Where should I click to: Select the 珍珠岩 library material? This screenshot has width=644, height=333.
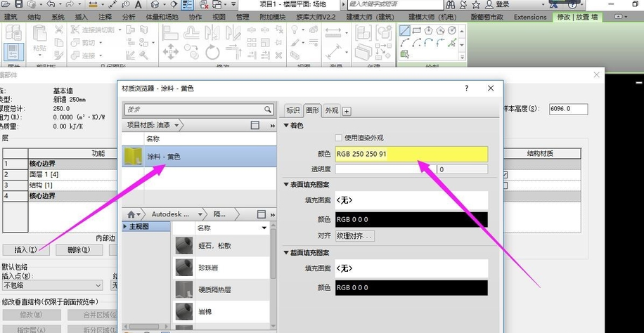click(x=221, y=268)
